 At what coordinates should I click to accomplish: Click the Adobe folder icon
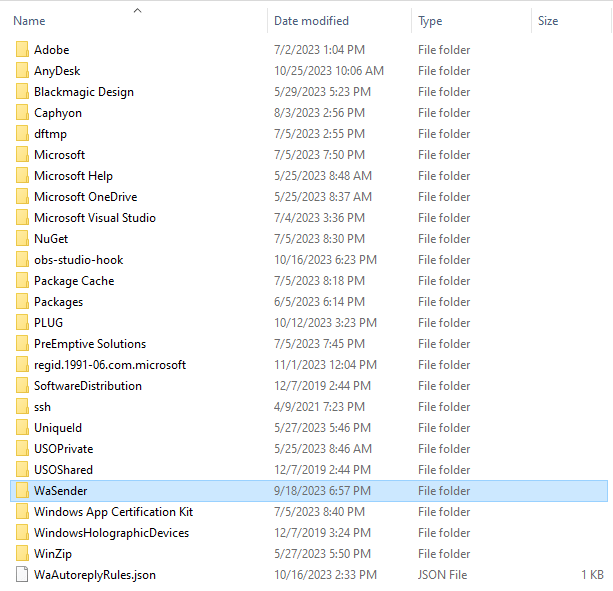(x=22, y=50)
